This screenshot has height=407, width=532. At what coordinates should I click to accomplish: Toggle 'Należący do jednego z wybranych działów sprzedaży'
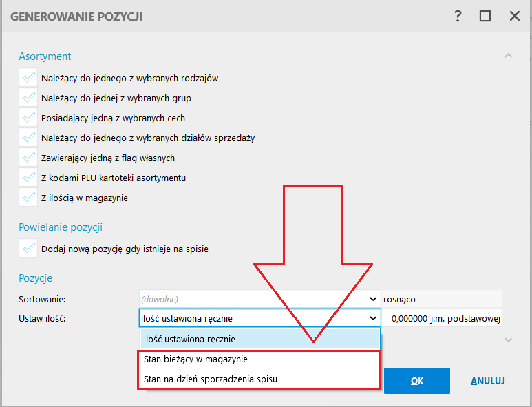point(29,138)
